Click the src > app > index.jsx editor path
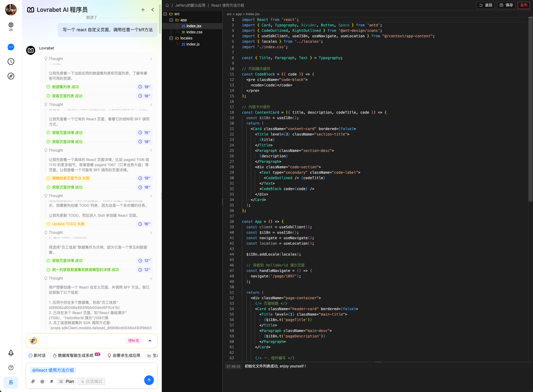This screenshot has height=392, width=533. 243,14
